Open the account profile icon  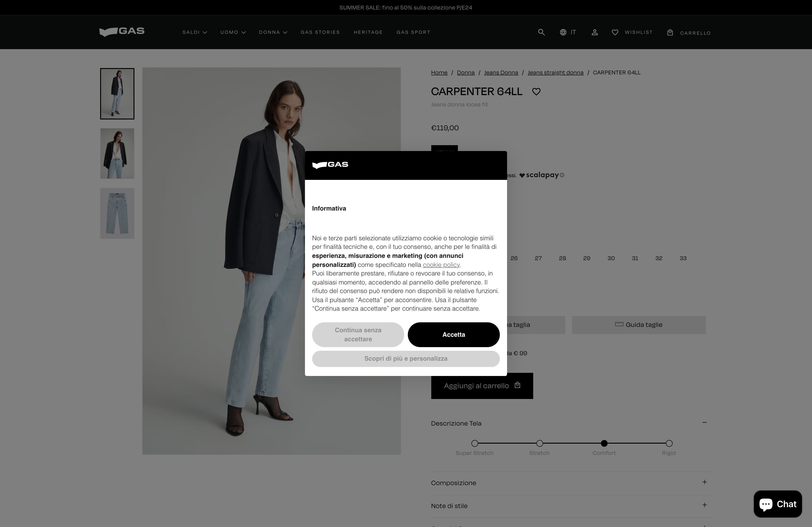click(x=595, y=32)
